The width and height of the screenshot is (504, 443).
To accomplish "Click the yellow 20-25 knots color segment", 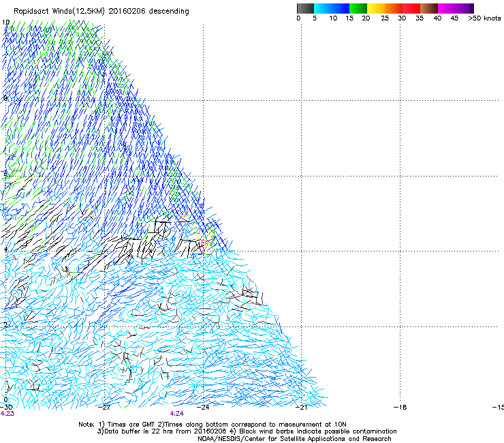I will 376,8.
